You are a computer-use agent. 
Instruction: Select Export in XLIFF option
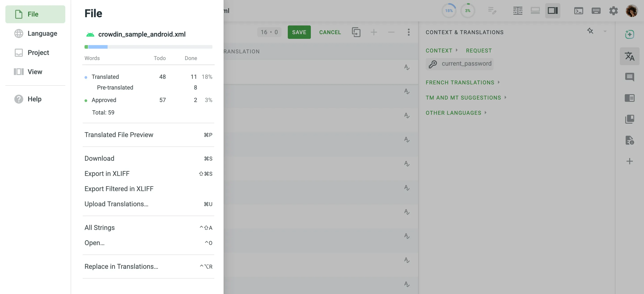(x=107, y=173)
